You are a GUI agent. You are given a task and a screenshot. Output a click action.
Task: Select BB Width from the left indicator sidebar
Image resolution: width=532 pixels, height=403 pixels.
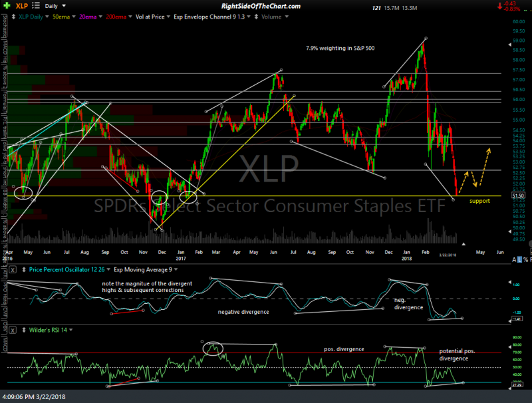(x=3, y=201)
